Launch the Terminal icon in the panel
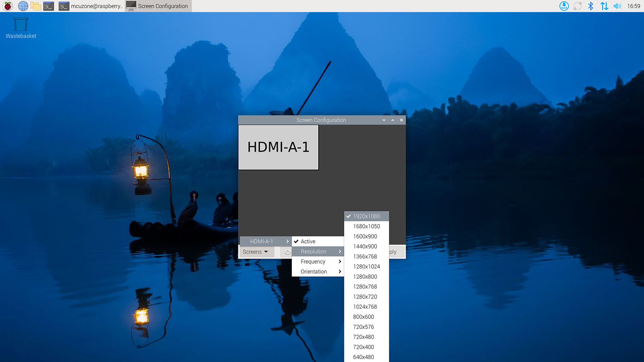 pos(49,6)
